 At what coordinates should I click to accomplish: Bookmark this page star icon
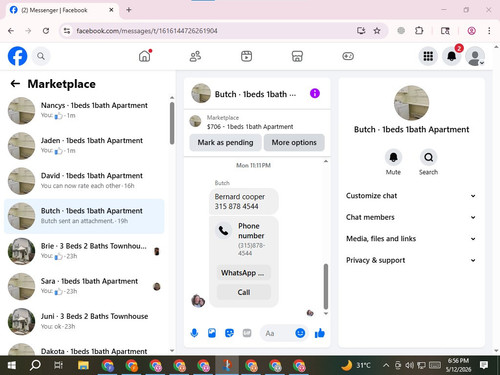pyautogui.click(x=377, y=31)
